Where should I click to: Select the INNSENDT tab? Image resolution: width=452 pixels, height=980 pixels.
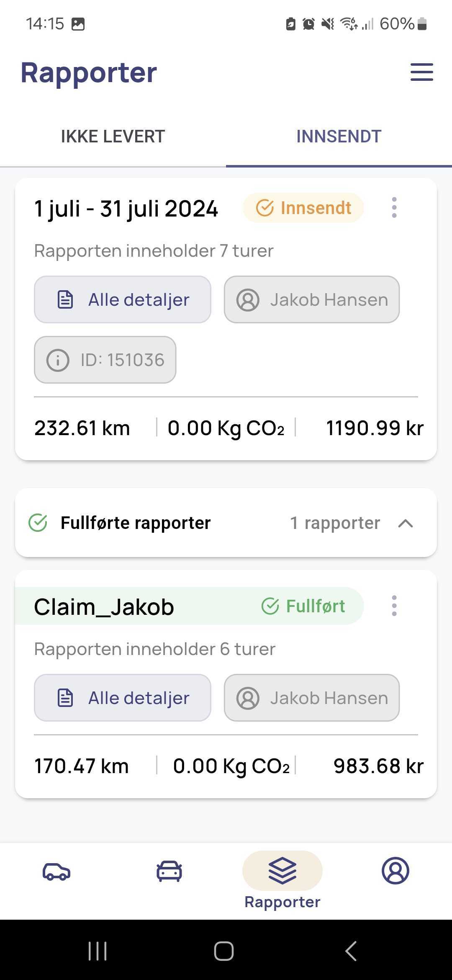[x=339, y=137]
